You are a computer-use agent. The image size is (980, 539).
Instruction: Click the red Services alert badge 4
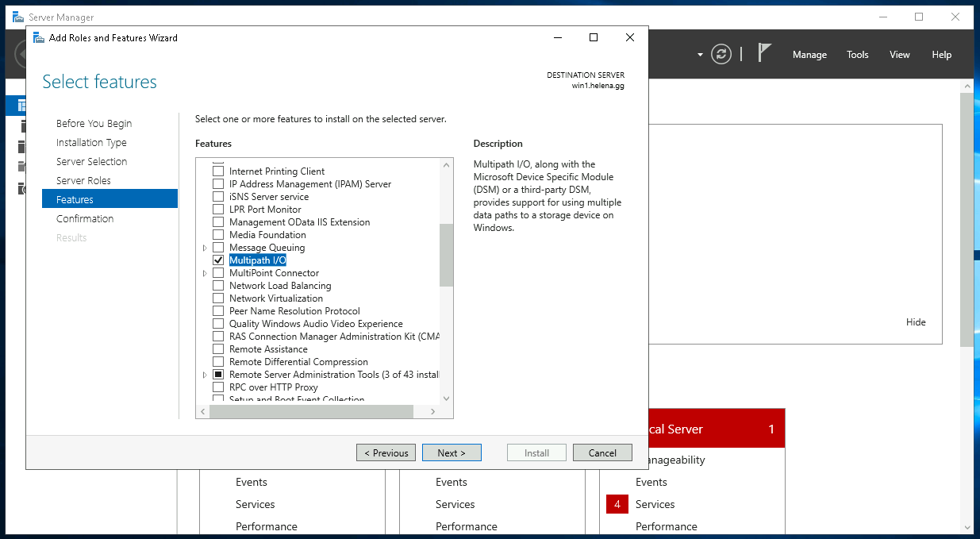click(617, 504)
